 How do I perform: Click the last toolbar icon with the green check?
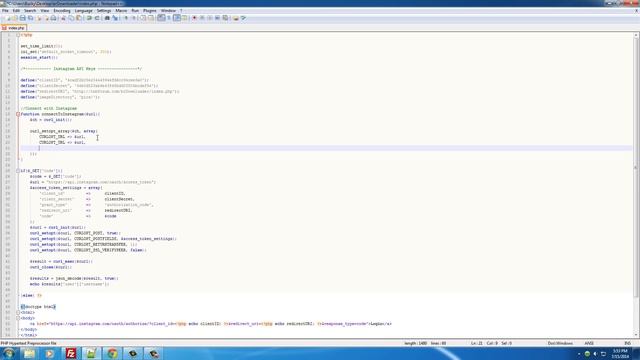pos(244,18)
